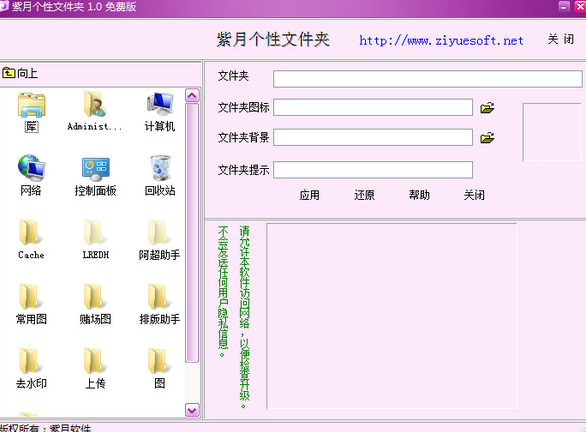586x432 pixels.
Task: Select the 控制面板 control panel icon
Action: (95, 176)
